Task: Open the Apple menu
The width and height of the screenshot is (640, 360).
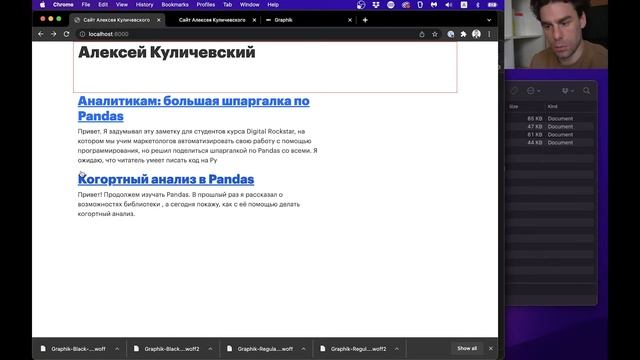Action: coord(42,5)
